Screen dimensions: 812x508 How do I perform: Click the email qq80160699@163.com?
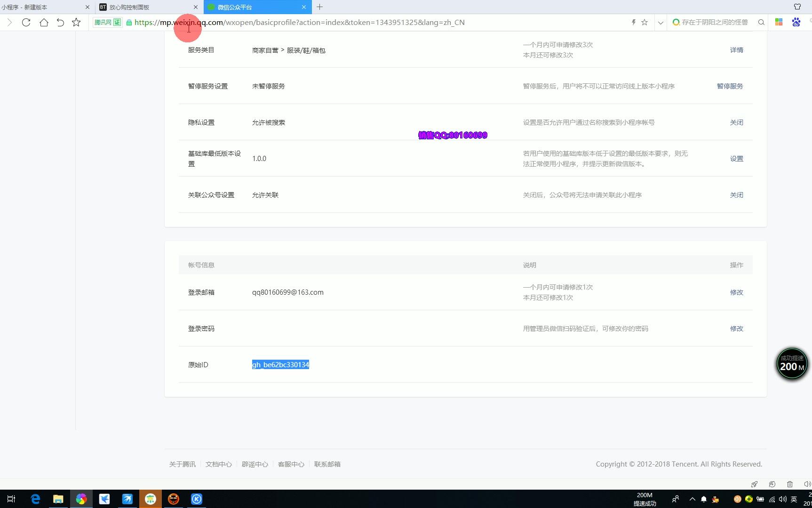287,292
